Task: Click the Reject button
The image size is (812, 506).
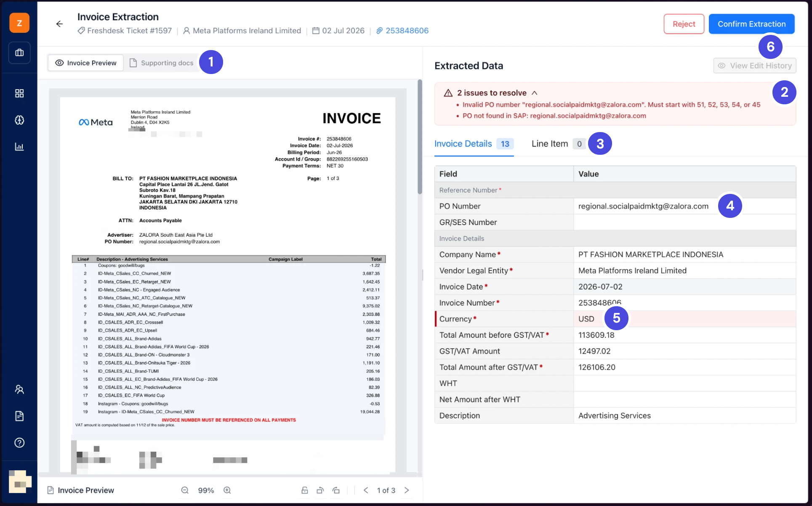Action: click(684, 24)
